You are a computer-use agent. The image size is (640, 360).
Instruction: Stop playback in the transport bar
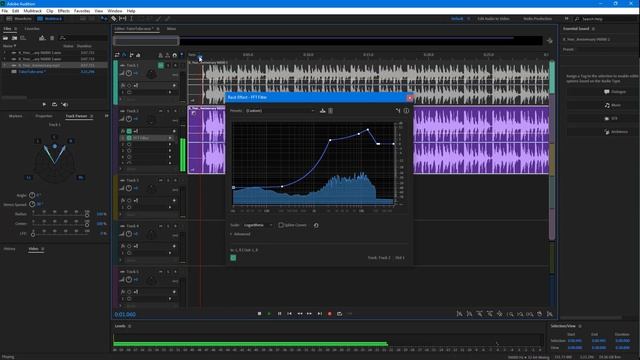259,313
